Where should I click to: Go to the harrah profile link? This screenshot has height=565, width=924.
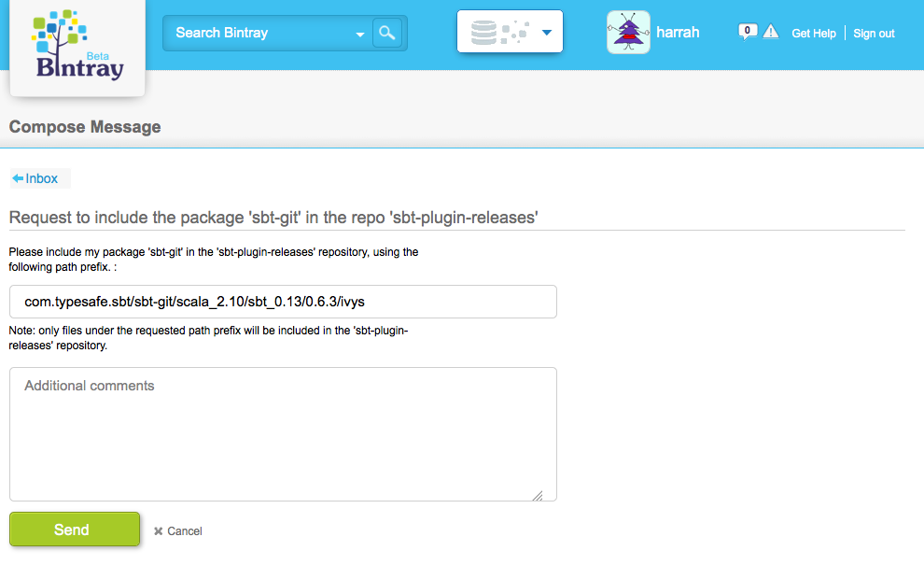678,33
